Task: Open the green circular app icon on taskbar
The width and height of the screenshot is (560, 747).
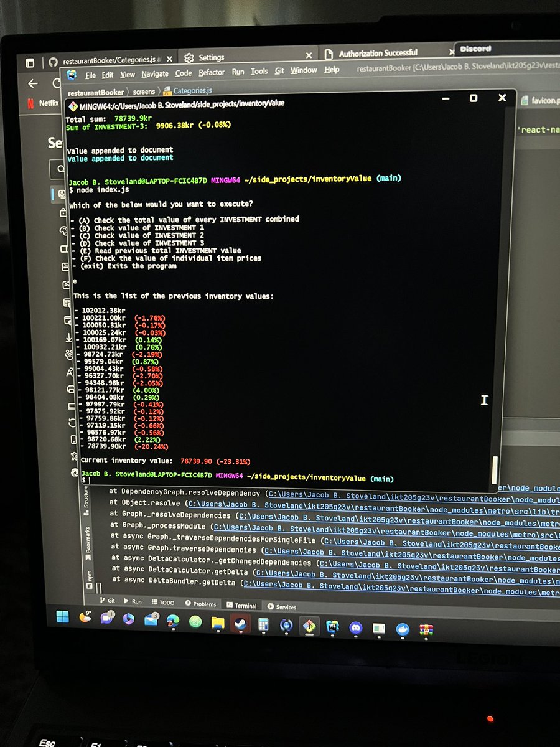Action: (x=195, y=622)
